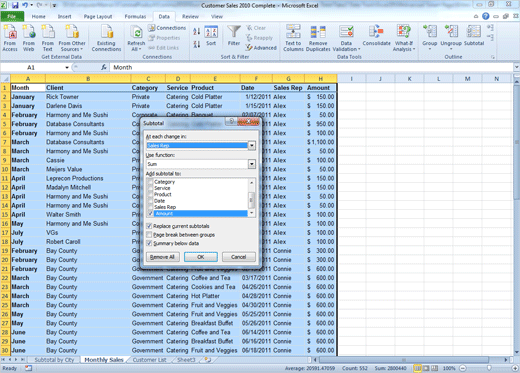520x373 pixels.
Task: Check Date in Add subtotal list
Action: click(150, 201)
